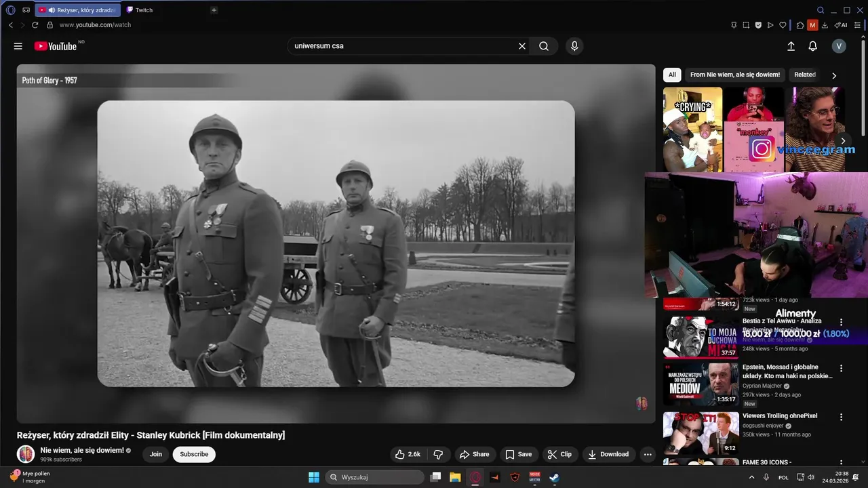The height and width of the screenshot is (488, 868).
Task: Select the Related filter chip
Action: click(805, 75)
